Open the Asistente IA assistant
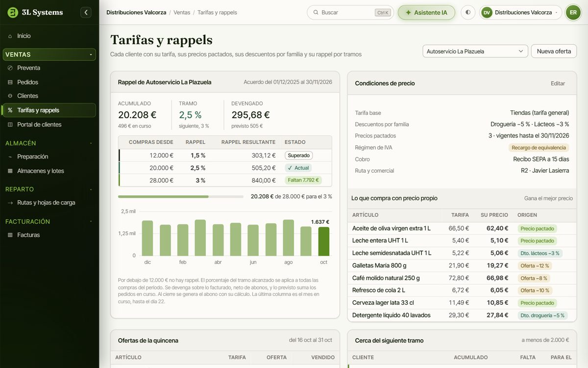 (426, 12)
